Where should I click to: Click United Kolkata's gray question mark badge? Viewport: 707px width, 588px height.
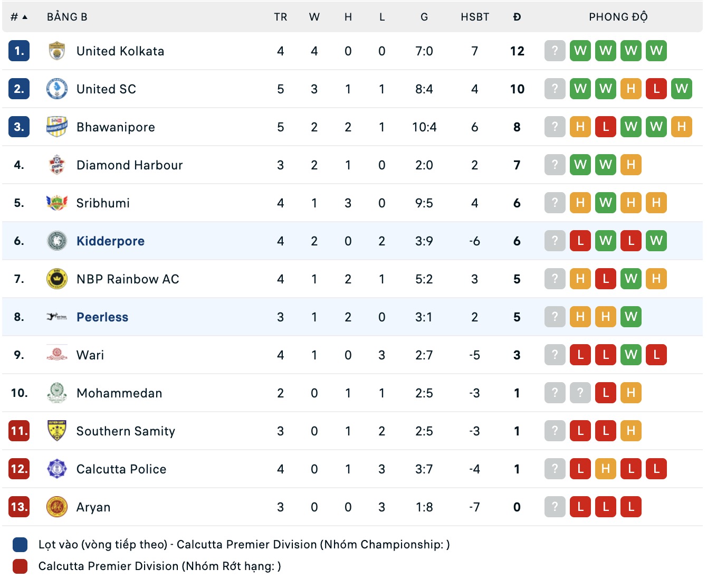point(555,51)
